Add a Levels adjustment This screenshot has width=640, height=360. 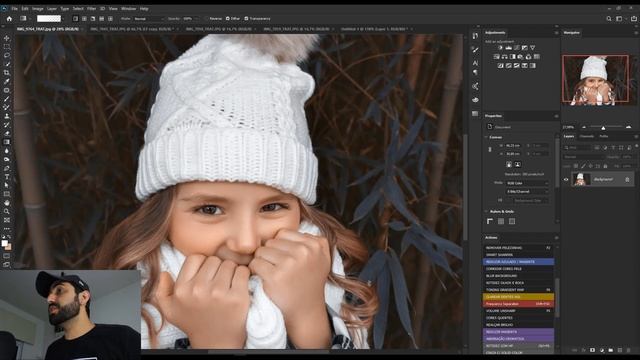(x=509, y=48)
